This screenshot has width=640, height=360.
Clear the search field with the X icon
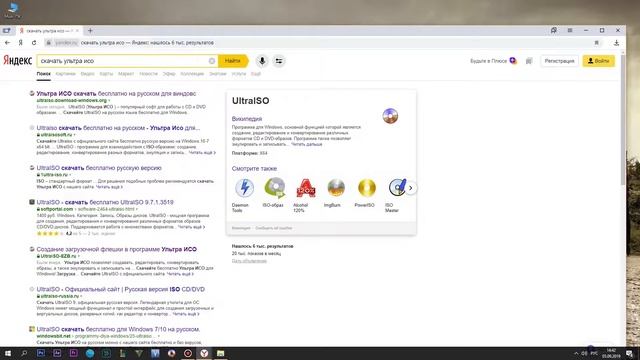point(212,61)
